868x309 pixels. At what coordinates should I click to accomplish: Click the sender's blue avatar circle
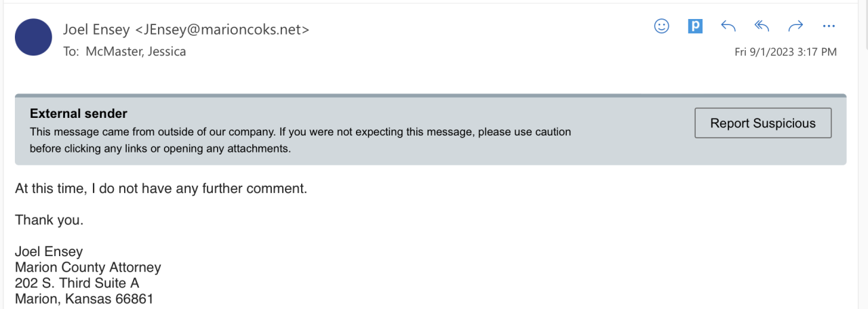click(33, 37)
